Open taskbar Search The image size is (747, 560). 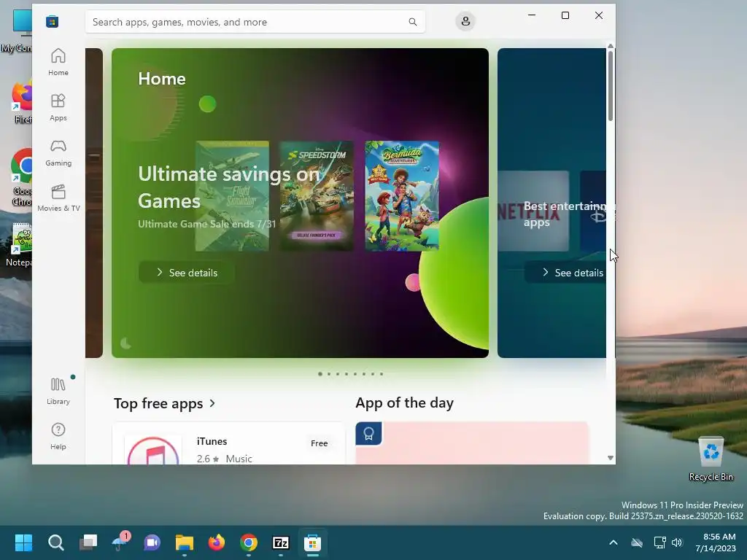pos(55,542)
